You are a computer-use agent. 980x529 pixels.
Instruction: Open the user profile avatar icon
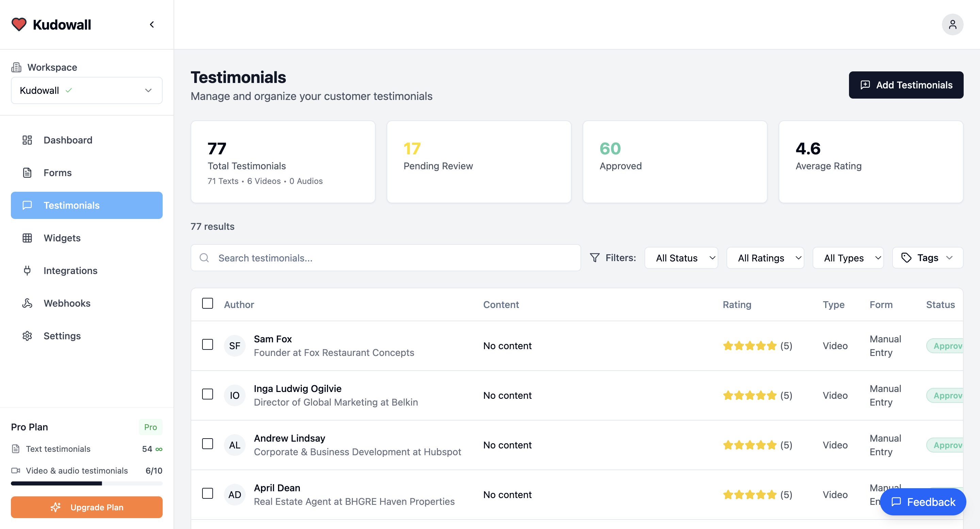pyautogui.click(x=952, y=25)
